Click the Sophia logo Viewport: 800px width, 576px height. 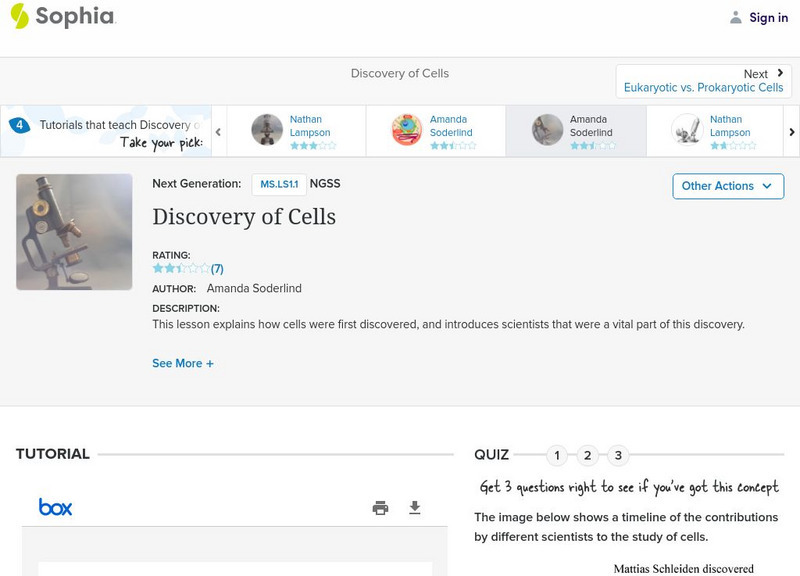coord(62,17)
